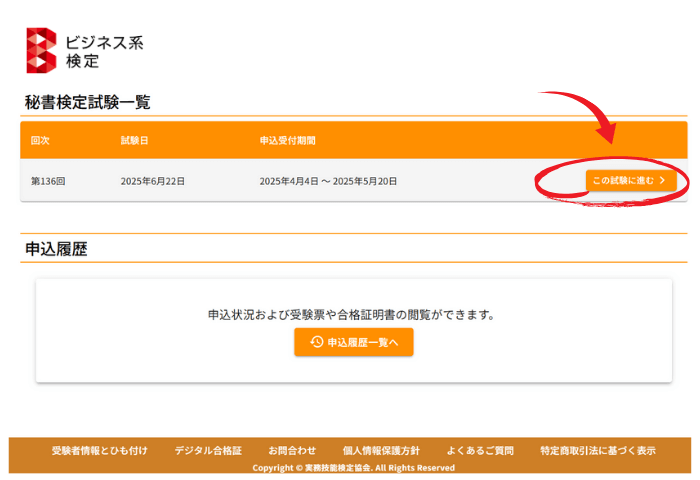This screenshot has width=700, height=480.
Task: Click the Copyright 実務技能検定協会 text
Action: pos(354,467)
